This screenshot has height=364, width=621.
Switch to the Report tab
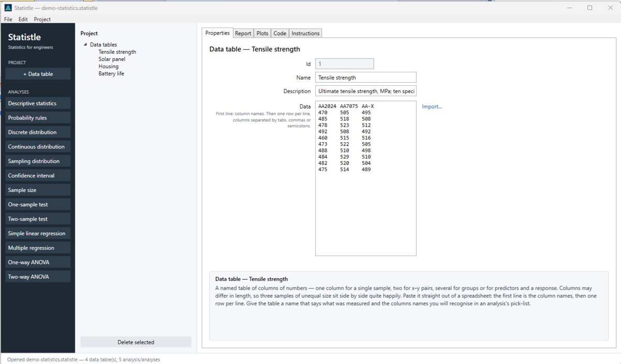coord(243,34)
